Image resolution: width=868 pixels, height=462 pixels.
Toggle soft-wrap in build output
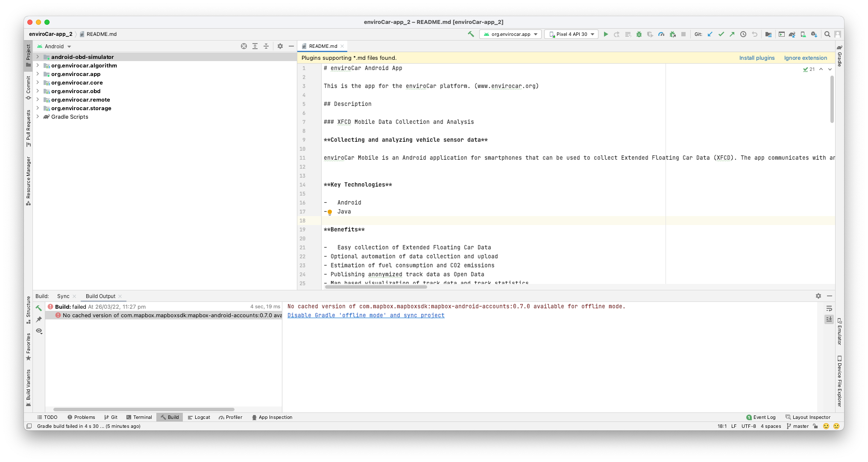click(x=829, y=308)
